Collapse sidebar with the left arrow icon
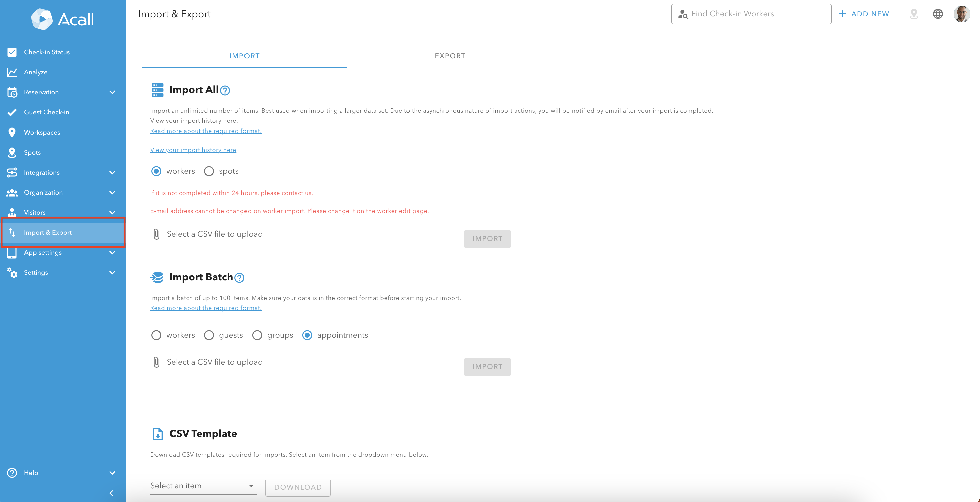Viewport: 980px width, 502px height. [111, 493]
